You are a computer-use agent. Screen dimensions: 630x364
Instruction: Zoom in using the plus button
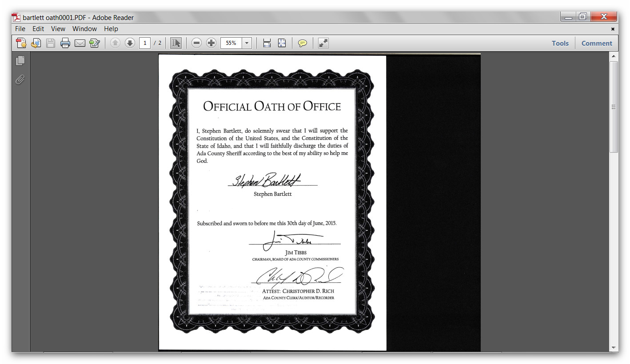pos(211,43)
